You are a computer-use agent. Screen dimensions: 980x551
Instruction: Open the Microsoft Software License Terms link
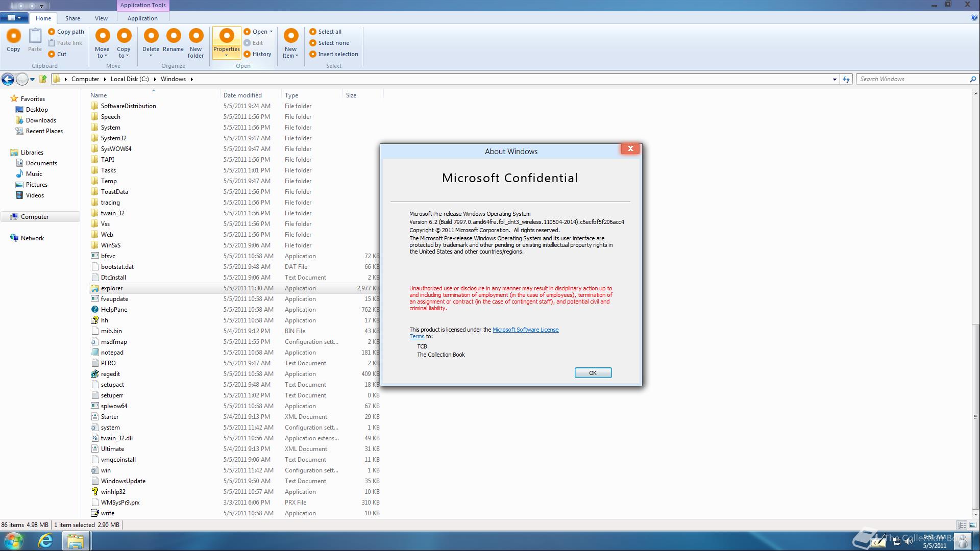525,330
